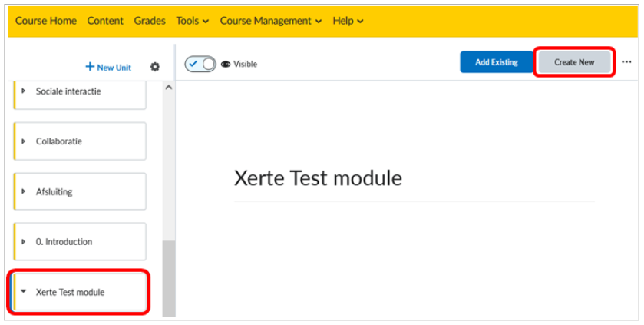This screenshot has height=325, width=644.
Task: Open the Course Management dropdown
Action: pos(271,21)
